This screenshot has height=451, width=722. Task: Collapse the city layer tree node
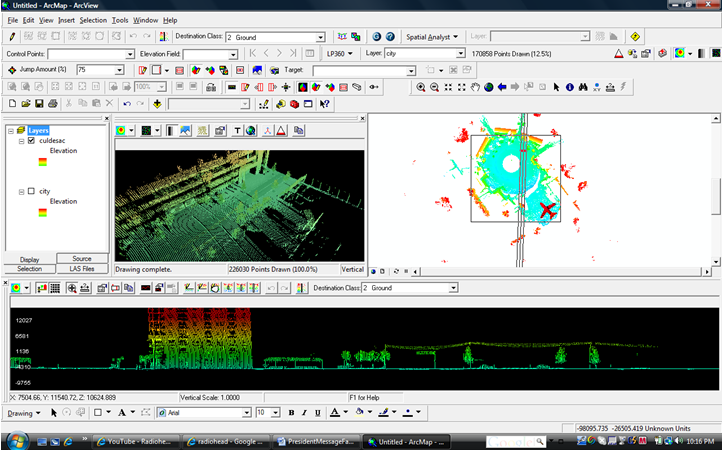[21, 191]
